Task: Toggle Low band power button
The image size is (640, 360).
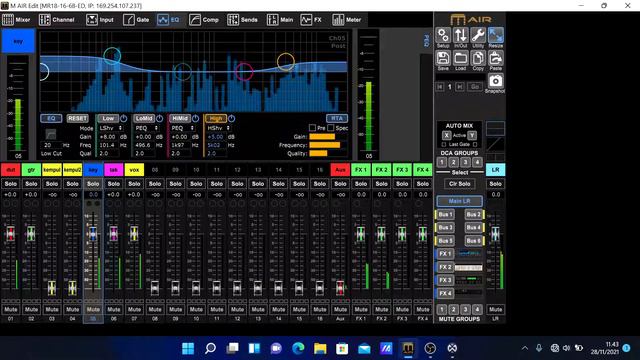Action: 124,119
